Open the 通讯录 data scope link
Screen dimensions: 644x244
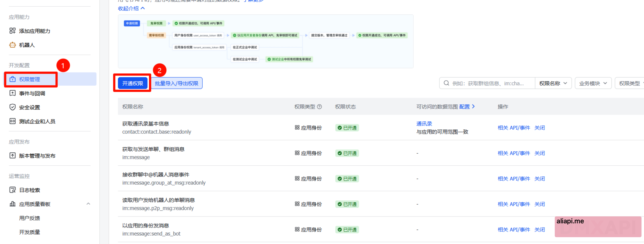pos(424,124)
